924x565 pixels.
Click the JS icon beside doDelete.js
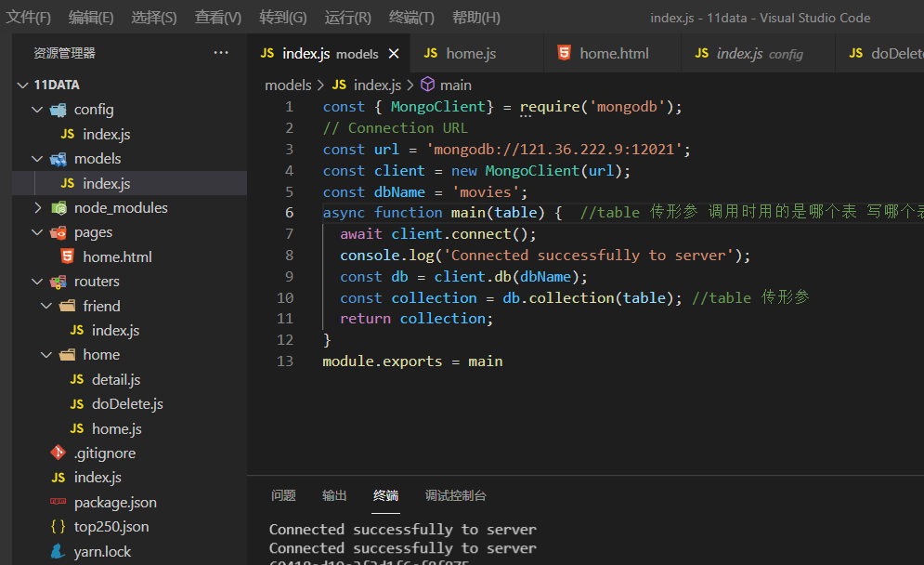tap(76, 404)
